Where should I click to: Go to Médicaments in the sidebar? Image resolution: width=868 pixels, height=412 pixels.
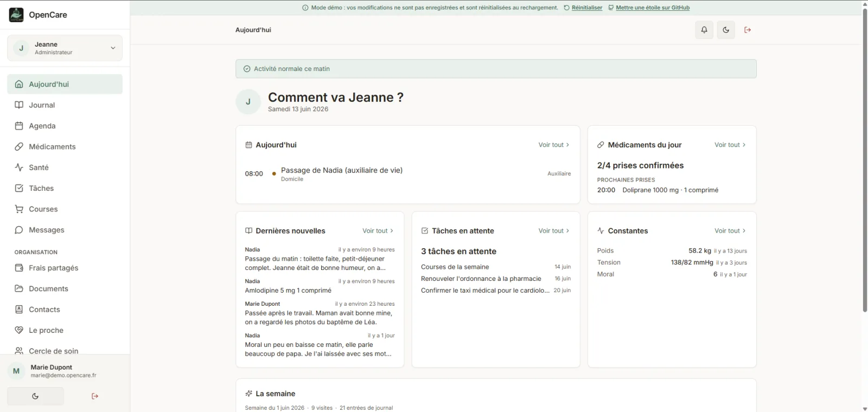(x=65, y=146)
